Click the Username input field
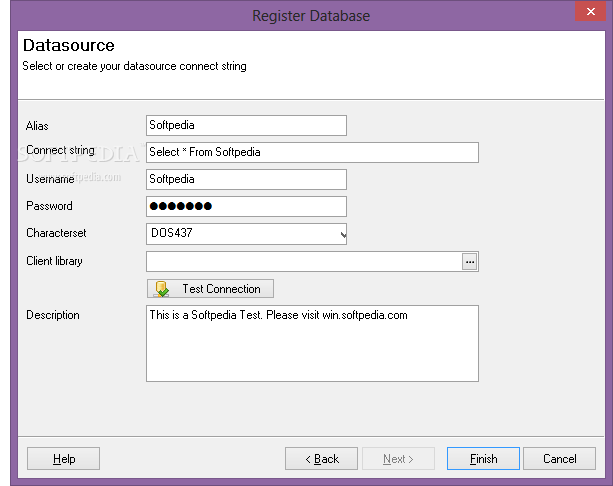Image resolution: width=613 pixels, height=486 pixels. click(x=246, y=179)
